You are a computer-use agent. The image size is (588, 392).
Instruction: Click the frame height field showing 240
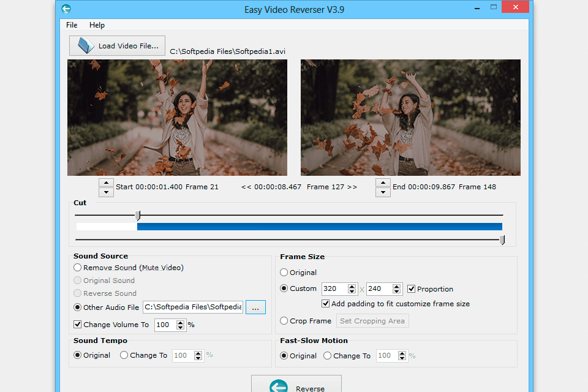379,288
